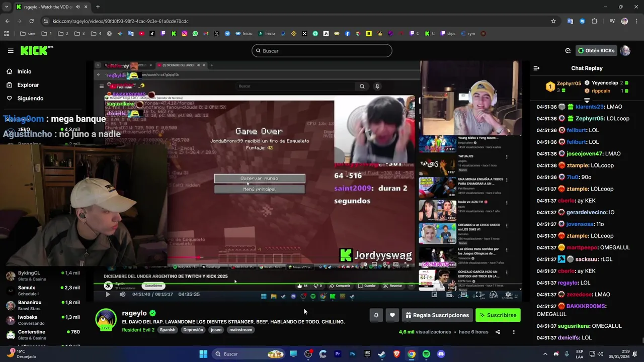Click chat username BAKKKR00MS
Image resolution: width=644 pixels, height=362 pixels.
586,306
